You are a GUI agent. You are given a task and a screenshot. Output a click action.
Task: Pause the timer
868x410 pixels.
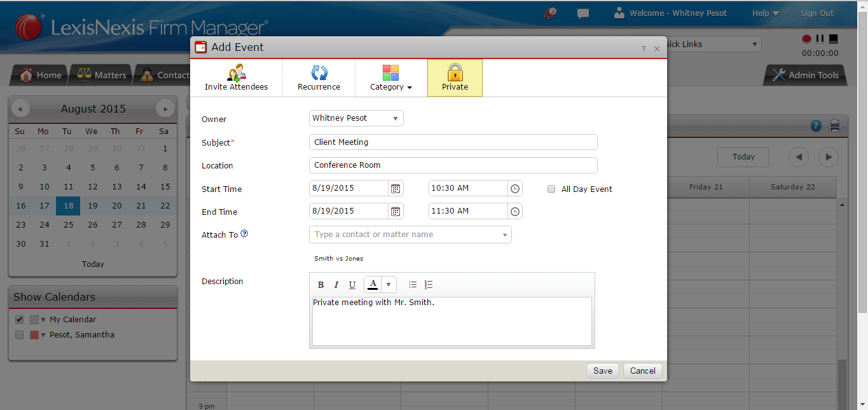tap(820, 39)
